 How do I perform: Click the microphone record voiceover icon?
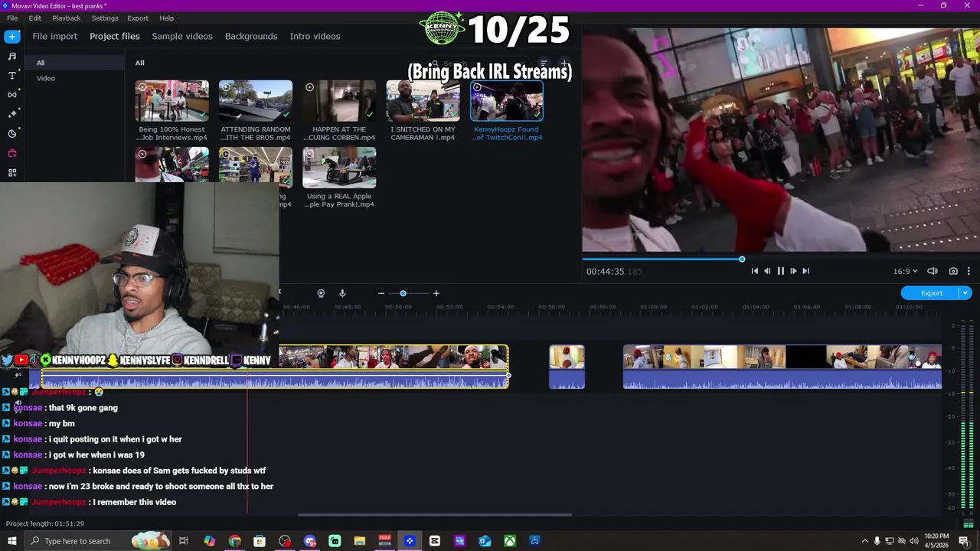pyautogui.click(x=342, y=293)
